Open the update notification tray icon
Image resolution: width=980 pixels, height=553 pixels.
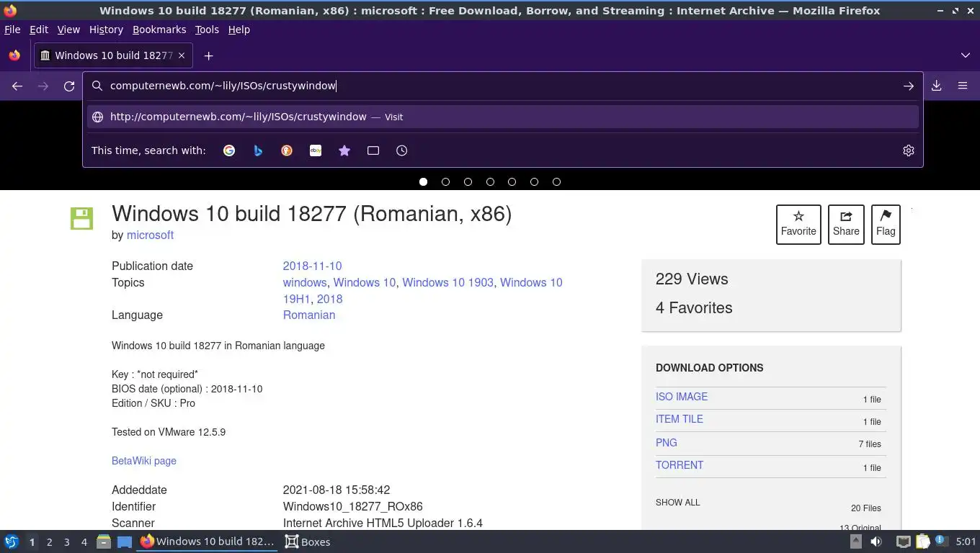941,541
